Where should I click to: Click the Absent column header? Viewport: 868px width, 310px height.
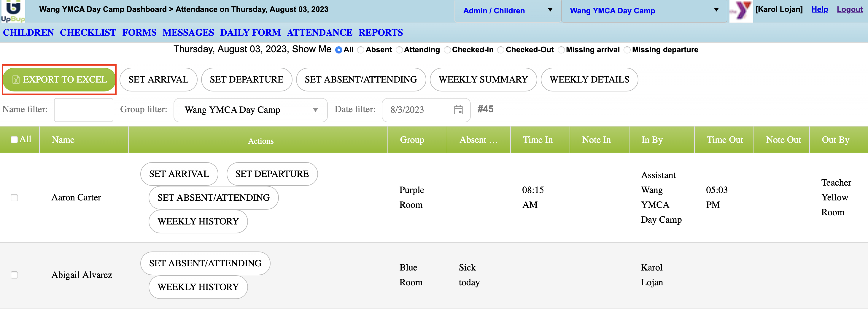tap(478, 140)
